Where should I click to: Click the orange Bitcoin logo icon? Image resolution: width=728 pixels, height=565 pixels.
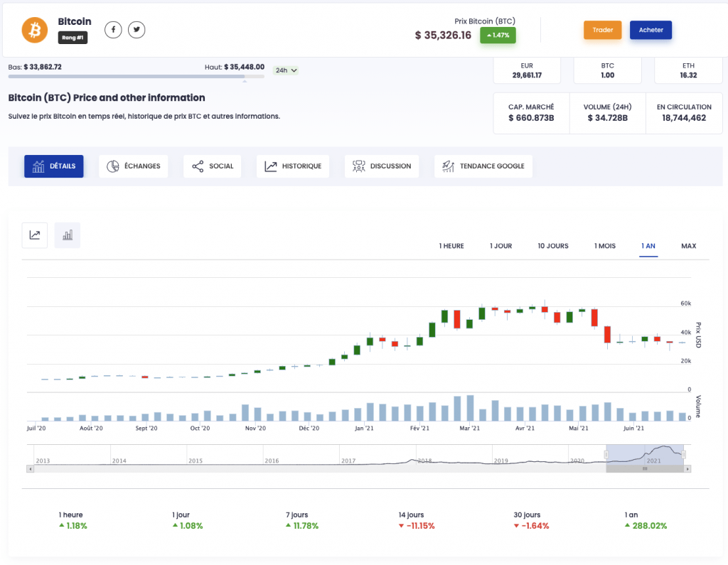(35, 30)
